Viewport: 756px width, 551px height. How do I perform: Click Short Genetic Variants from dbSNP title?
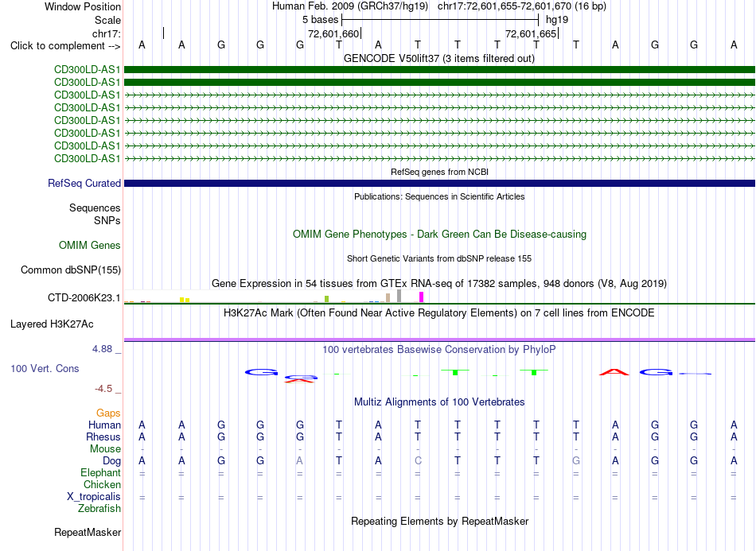[x=439, y=258]
